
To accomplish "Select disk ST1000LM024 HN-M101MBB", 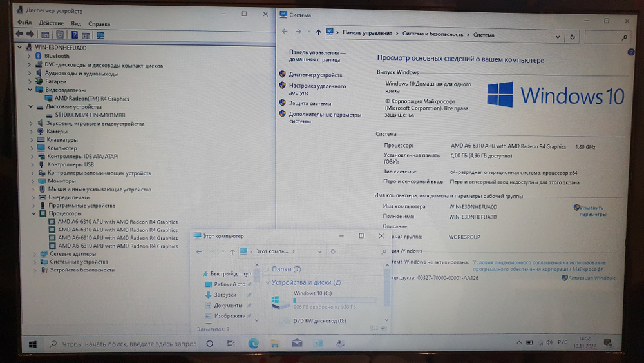I will 90,115.
